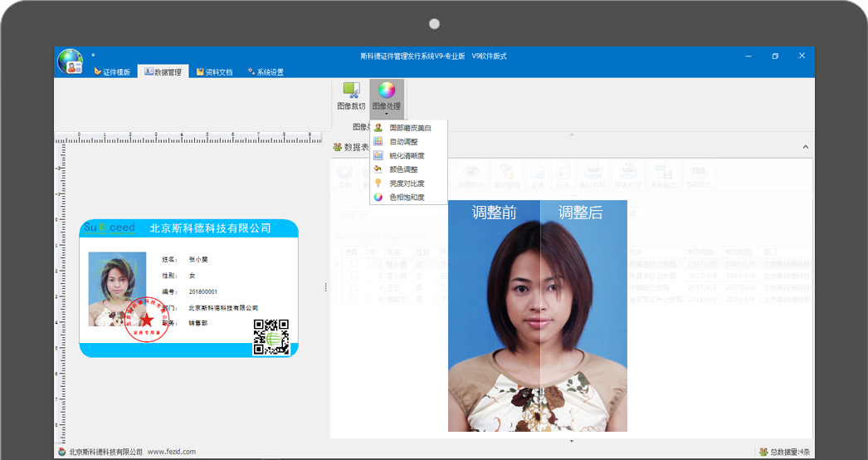Click the 数据表 panel people icon
The height and width of the screenshot is (460, 868).
pyautogui.click(x=337, y=147)
